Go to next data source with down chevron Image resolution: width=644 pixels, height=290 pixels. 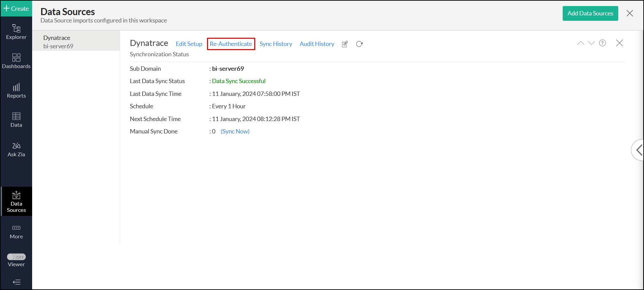pyautogui.click(x=591, y=43)
